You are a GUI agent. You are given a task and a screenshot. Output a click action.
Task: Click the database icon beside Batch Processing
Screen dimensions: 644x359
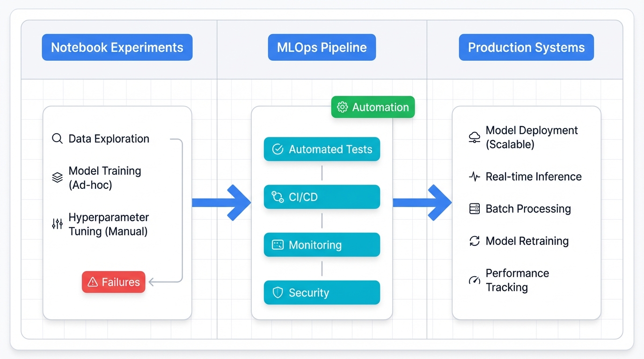[474, 209]
